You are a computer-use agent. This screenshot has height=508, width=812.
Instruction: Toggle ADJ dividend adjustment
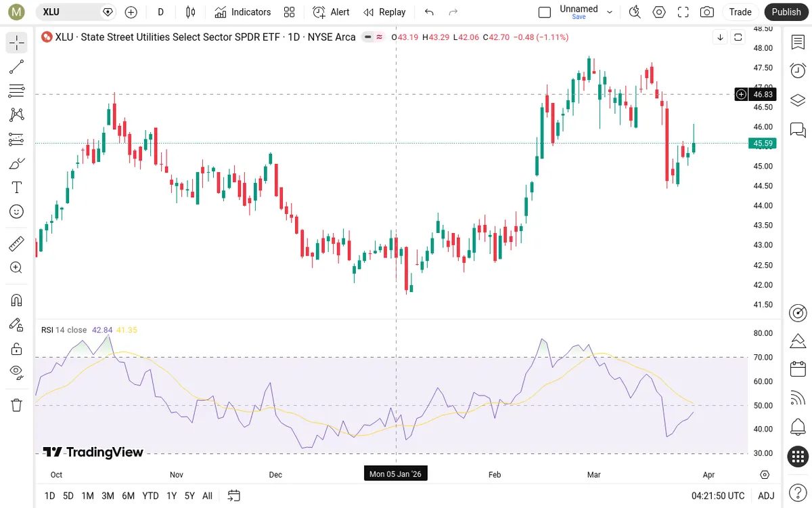[x=766, y=496]
